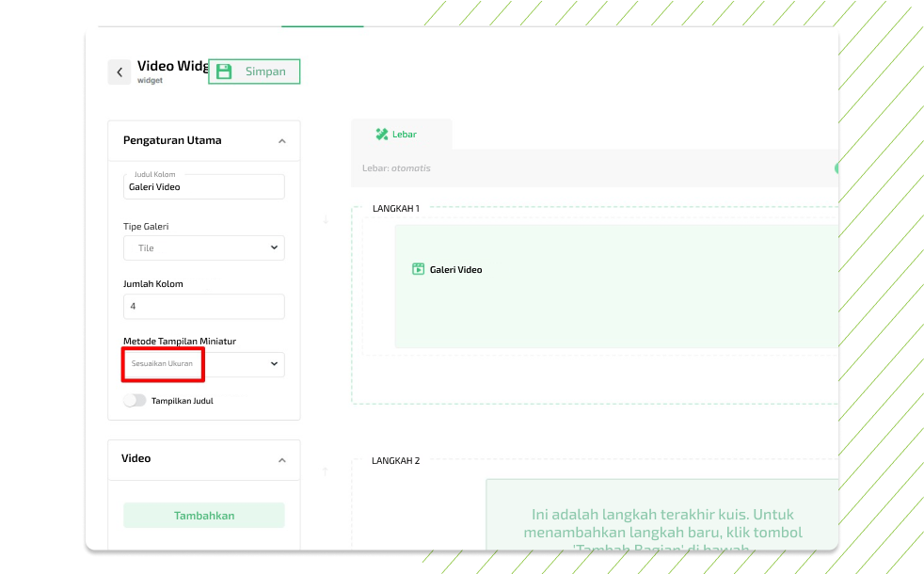Collapse the Pengaturan Utama panel
Viewport: 924px width, 574px height.
[x=281, y=141]
